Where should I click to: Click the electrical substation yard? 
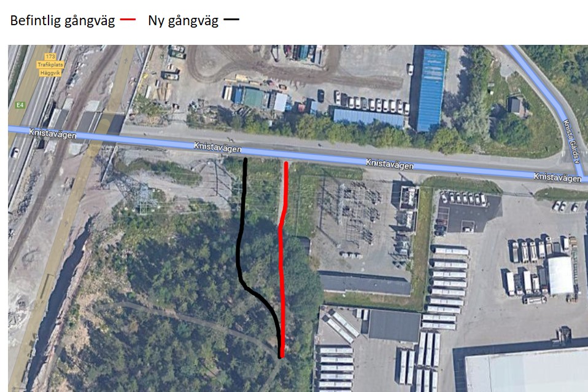[354, 222]
